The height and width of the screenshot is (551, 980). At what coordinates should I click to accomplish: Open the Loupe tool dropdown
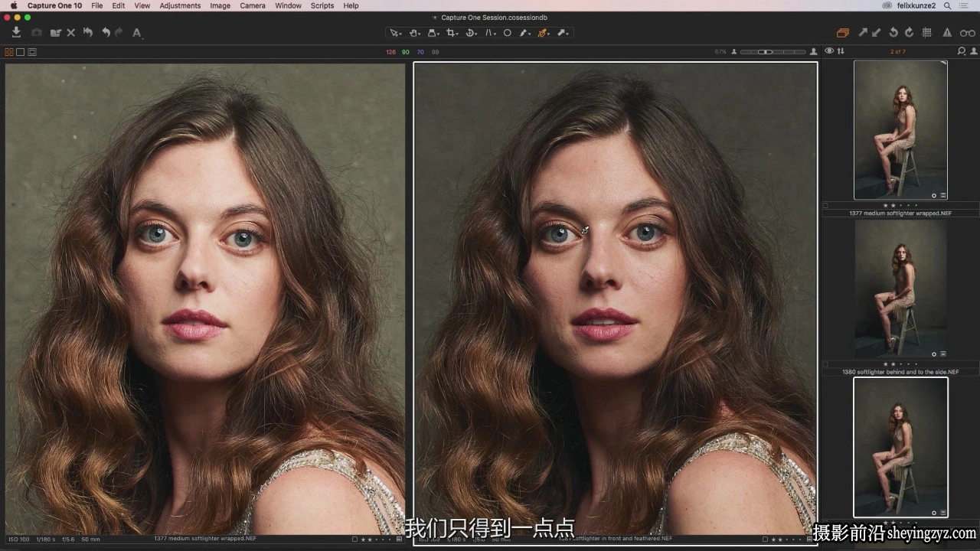[x=433, y=33]
